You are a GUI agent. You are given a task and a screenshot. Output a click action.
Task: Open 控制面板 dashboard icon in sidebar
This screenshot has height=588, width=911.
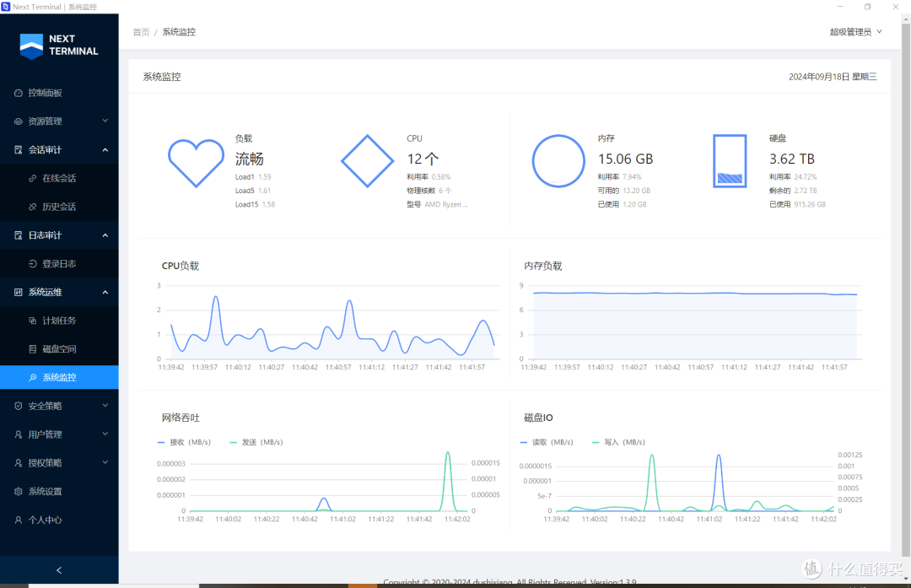[19, 93]
